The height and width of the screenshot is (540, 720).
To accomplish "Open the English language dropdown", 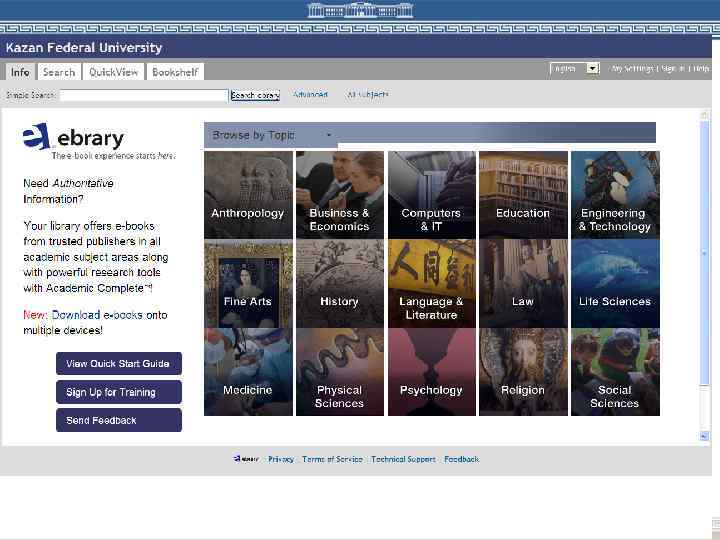I will coord(574,69).
